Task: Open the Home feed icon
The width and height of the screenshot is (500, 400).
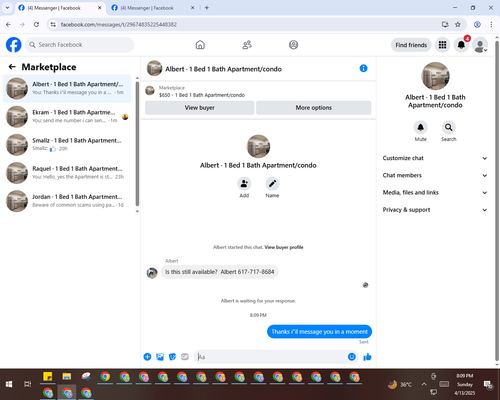Action: pos(200,45)
